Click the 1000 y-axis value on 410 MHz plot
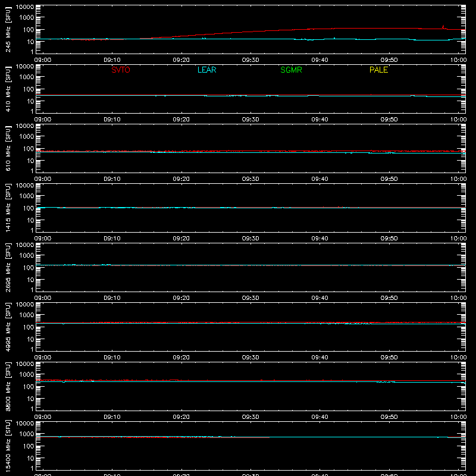 click(x=27, y=77)
